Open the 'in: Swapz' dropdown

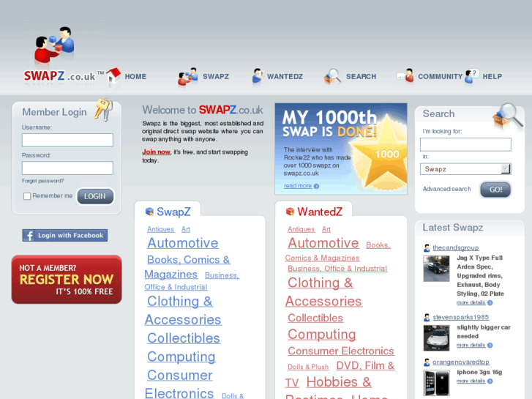pyautogui.click(x=465, y=169)
